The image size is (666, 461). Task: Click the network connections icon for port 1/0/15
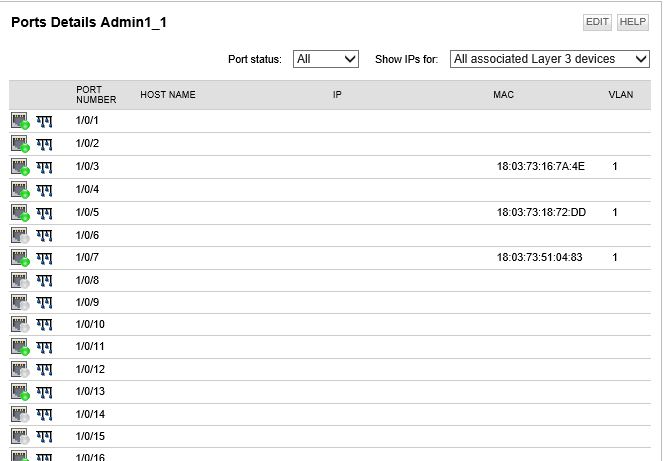click(44, 437)
